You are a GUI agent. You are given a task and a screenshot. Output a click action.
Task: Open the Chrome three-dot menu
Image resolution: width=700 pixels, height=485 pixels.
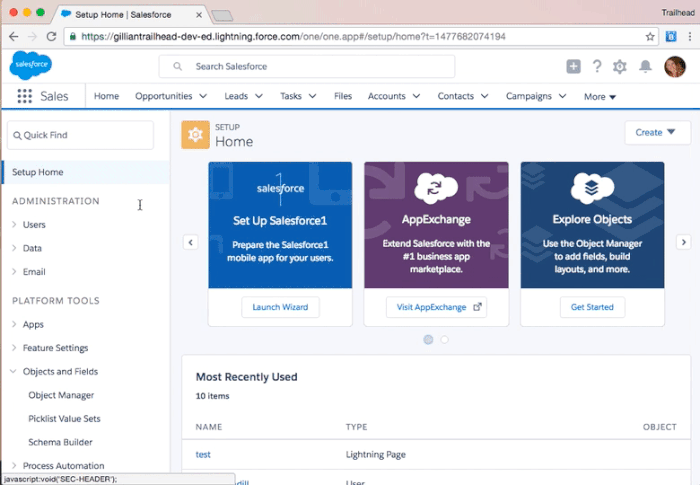690,37
